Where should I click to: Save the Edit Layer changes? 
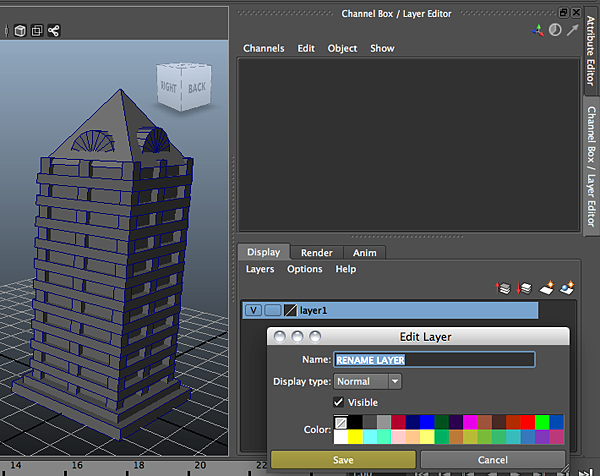tap(343, 460)
